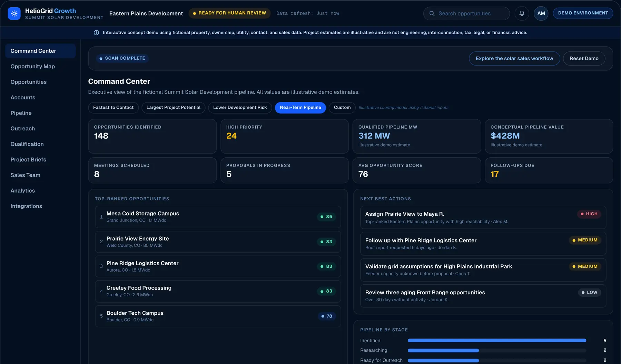Open Validate grid assumptions action
621x364 pixels.
coord(483,270)
